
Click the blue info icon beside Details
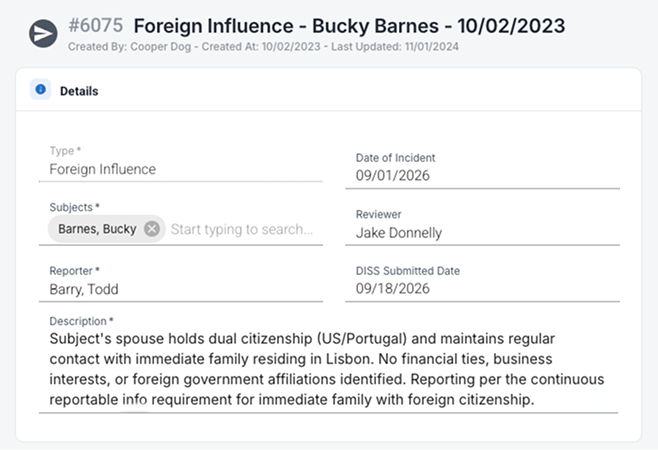click(41, 89)
